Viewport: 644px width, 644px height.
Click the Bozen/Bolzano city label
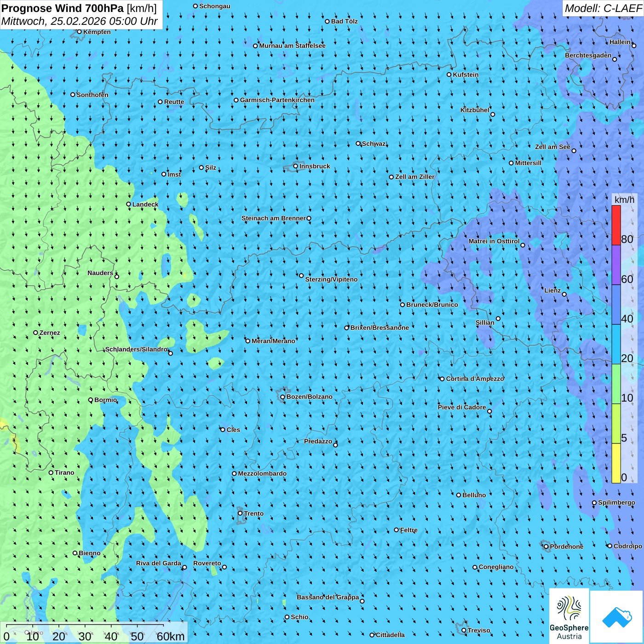pos(309,397)
